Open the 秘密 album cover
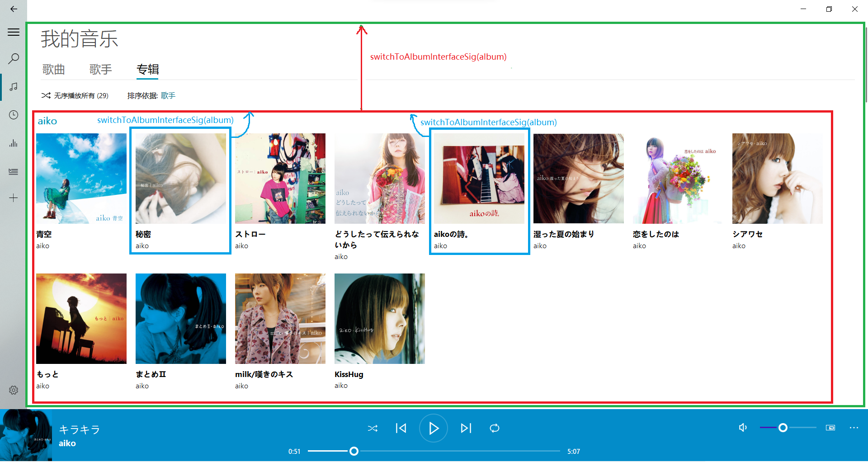 [x=181, y=179]
